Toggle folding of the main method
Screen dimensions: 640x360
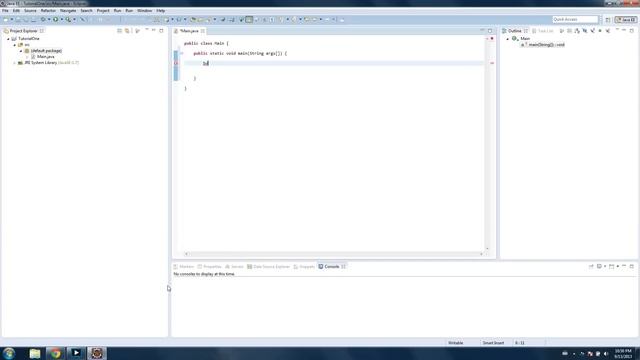coord(182,53)
